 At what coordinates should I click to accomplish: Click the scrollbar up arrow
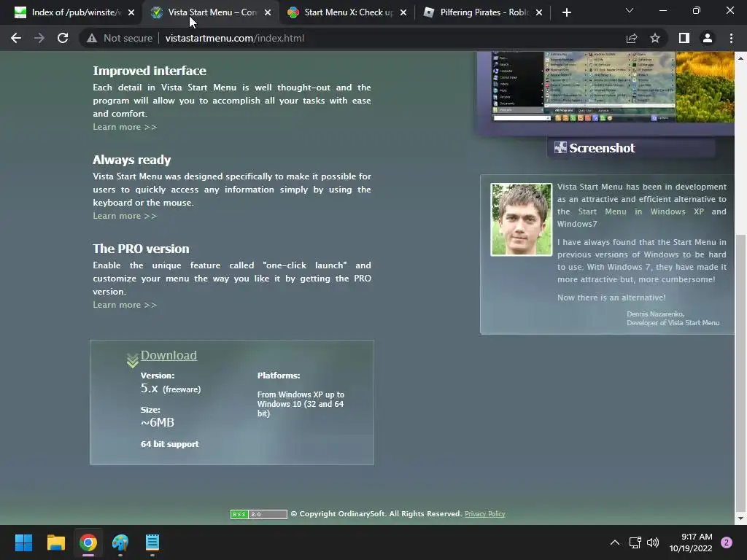(x=740, y=58)
